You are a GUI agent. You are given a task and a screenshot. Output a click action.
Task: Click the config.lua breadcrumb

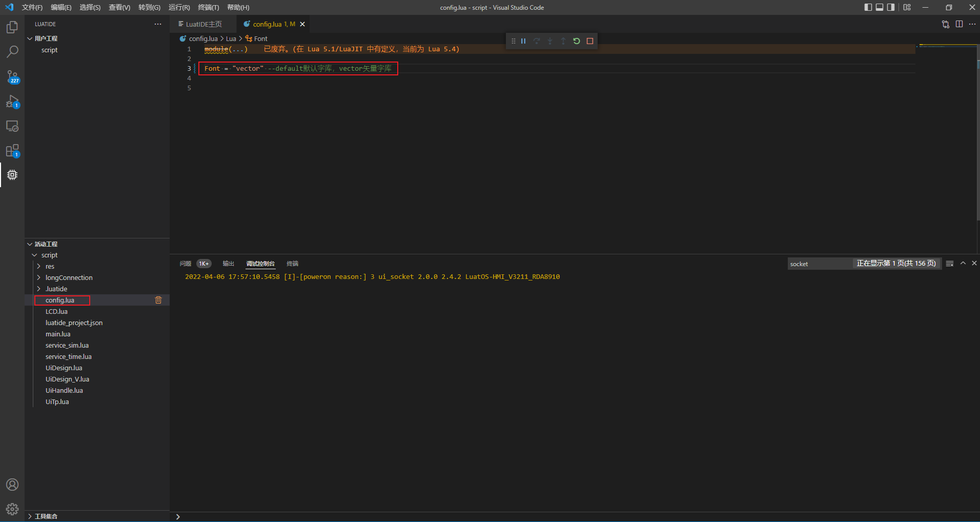click(x=203, y=38)
